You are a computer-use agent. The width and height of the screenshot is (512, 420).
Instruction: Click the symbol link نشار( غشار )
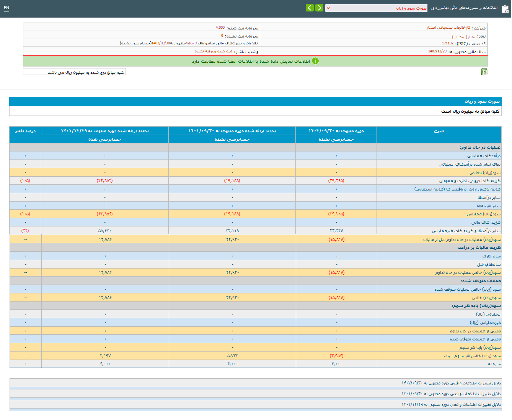tap(463, 37)
